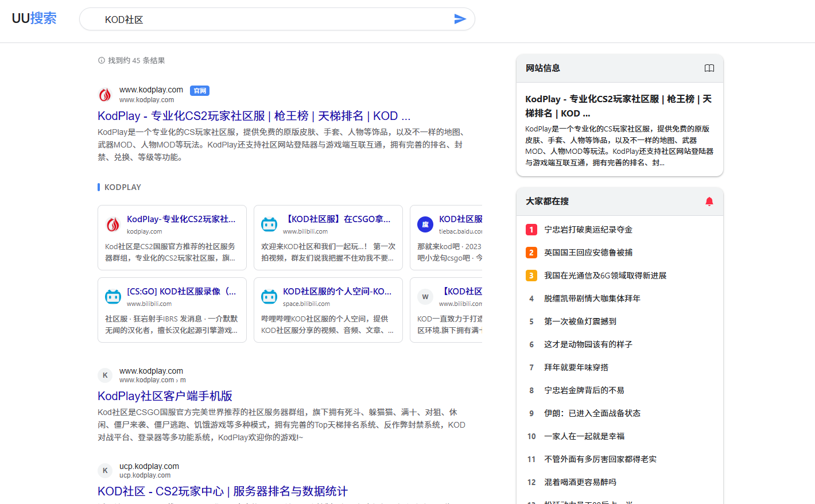Viewport: 815px width, 504px height.
Task: Click the blue search submit arrow
Action: point(460,19)
